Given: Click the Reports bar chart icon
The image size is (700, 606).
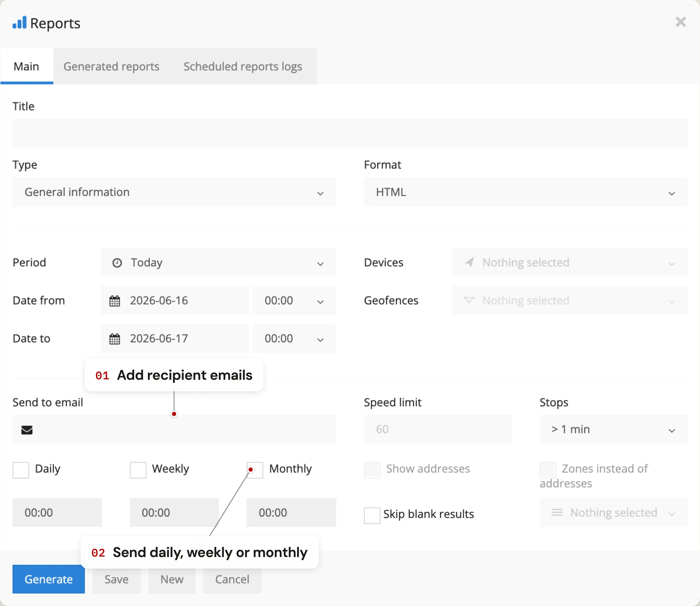Looking at the screenshot, I should point(19,23).
